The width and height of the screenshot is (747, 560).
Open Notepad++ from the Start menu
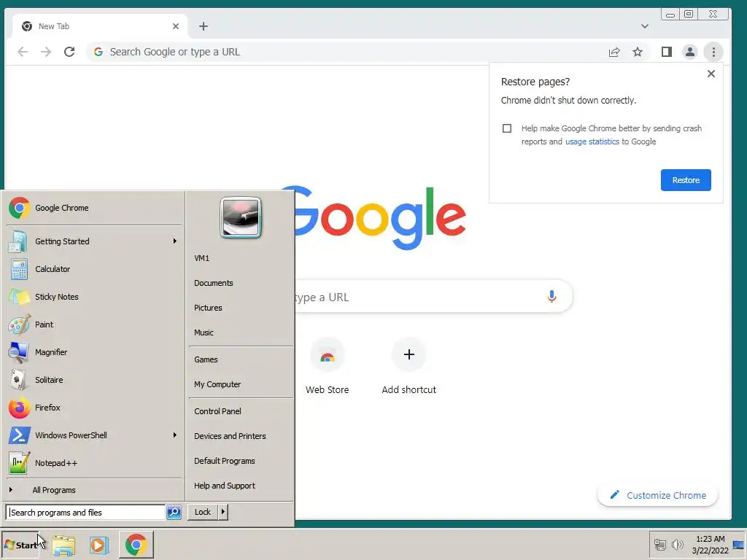pos(94,463)
